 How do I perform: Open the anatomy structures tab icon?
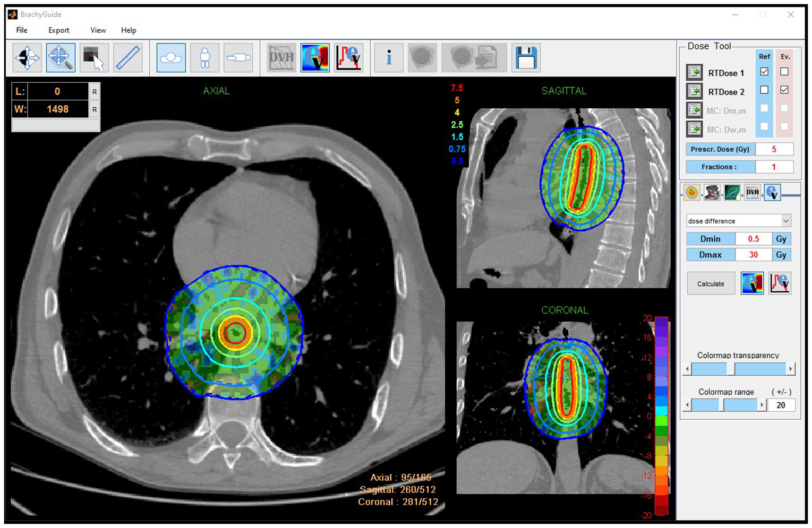click(712, 192)
